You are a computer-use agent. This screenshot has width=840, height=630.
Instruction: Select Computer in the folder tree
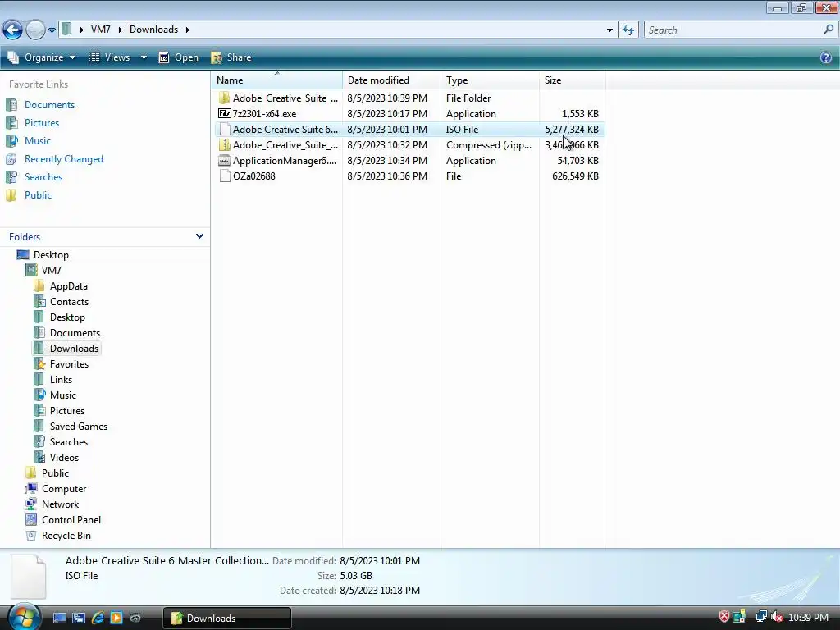(64, 489)
